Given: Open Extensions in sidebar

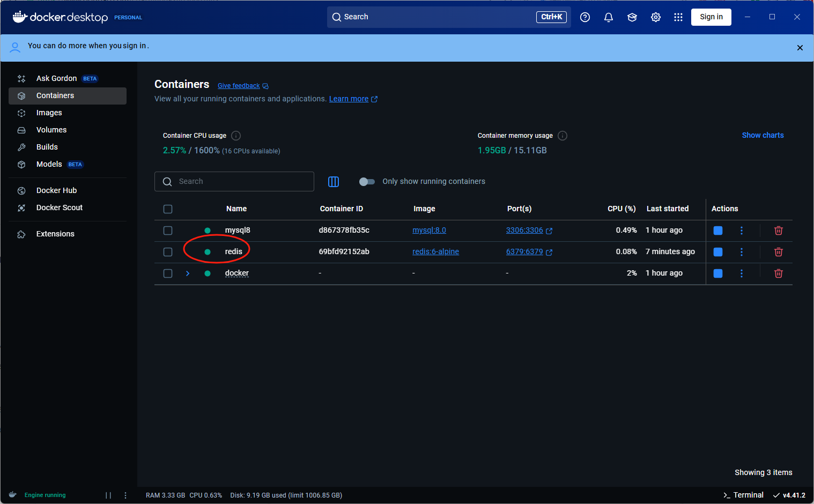Looking at the screenshot, I should tap(68, 234).
